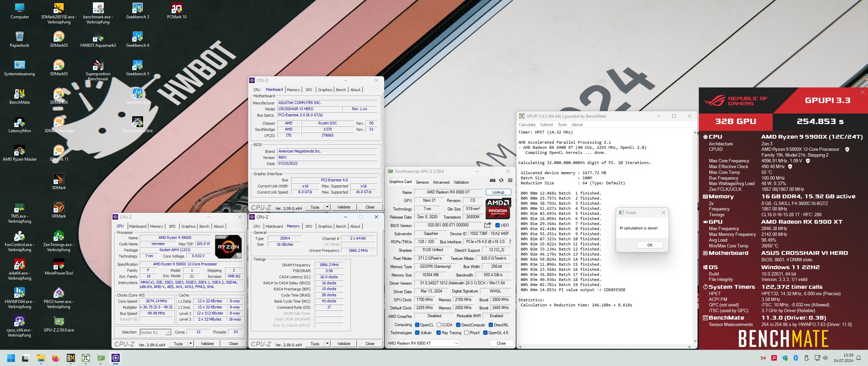This screenshot has width=868, height=366.
Task: Open Tools dropdown arrow in Memory CPU-Z window
Action: coord(327,344)
